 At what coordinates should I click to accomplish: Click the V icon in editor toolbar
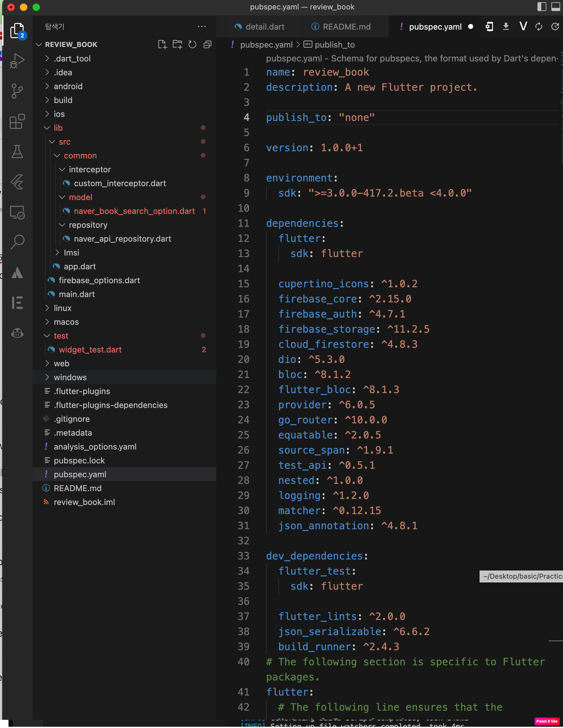(523, 26)
